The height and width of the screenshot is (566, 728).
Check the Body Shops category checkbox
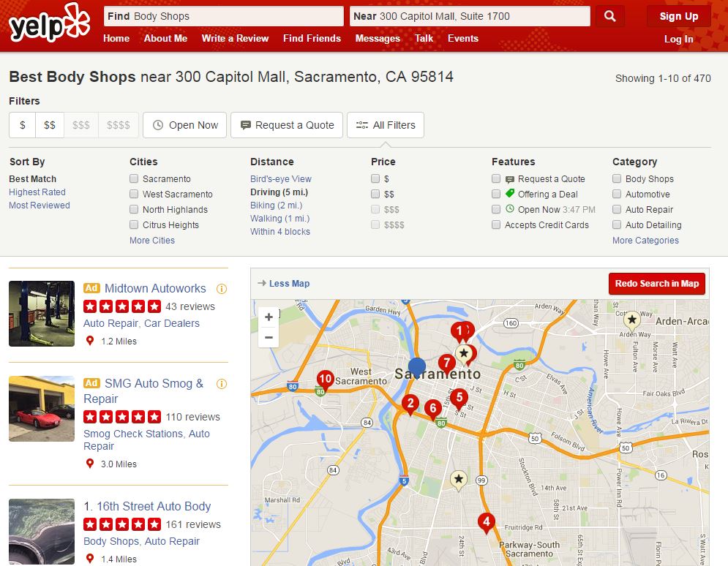click(617, 178)
